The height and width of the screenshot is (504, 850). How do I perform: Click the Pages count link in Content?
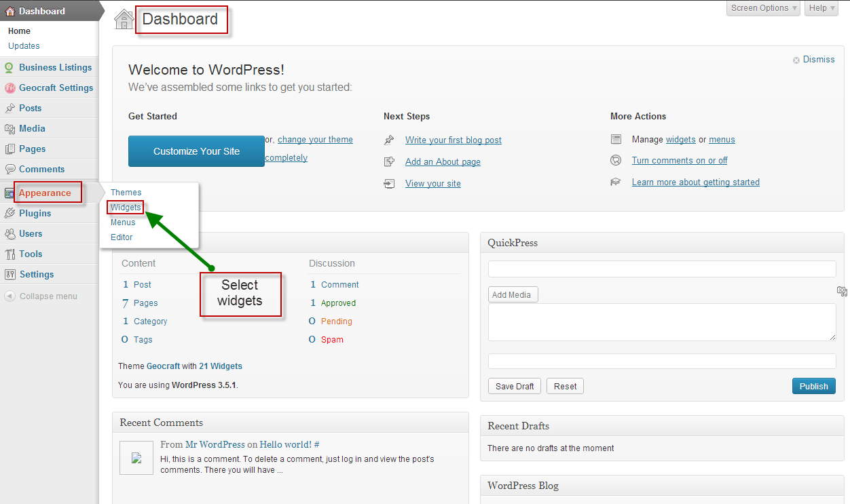click(145, 303)
